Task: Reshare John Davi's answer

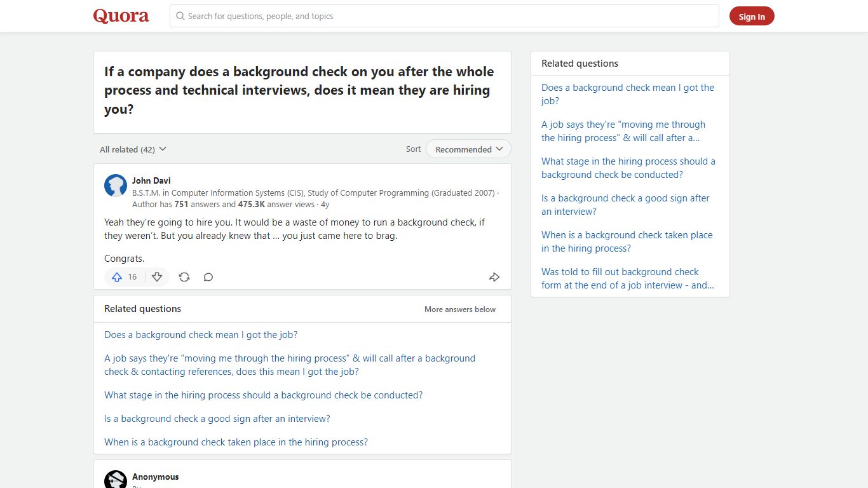Action: pyautogui.click(x=184, y=277)
